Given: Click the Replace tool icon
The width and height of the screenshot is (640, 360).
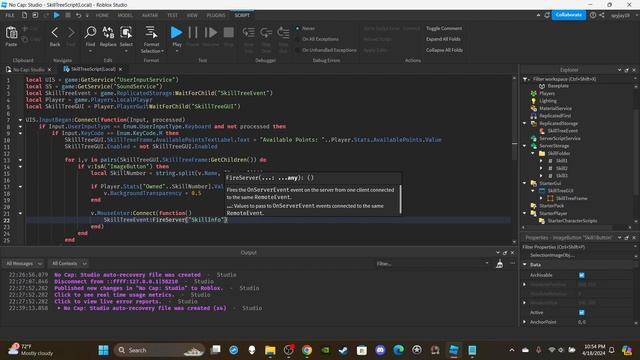Looking at the screenshot, I should pyautogui.click(x=108, y=32).
